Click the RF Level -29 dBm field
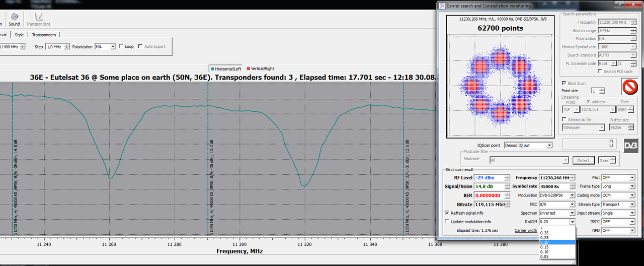The width and height of the screenshot is (644, 266). [x=491, y=178]
